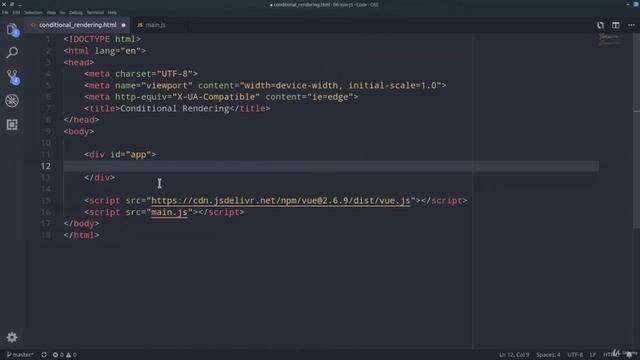The width and height of the screenshot is (640, 360).
Task: Change the UTF-8 file encoding
Action: (x=575, y=355)
